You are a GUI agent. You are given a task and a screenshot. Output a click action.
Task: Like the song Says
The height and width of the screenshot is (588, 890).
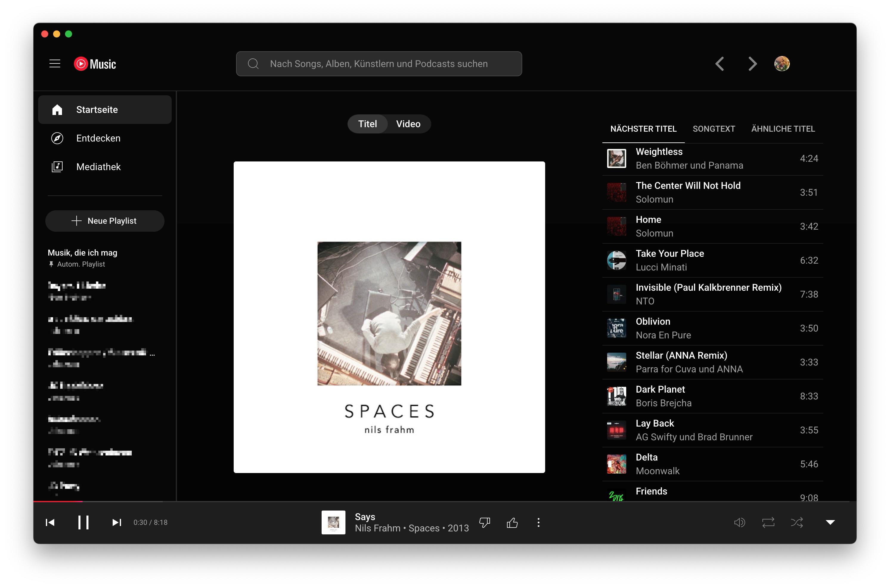coord(512,522)
